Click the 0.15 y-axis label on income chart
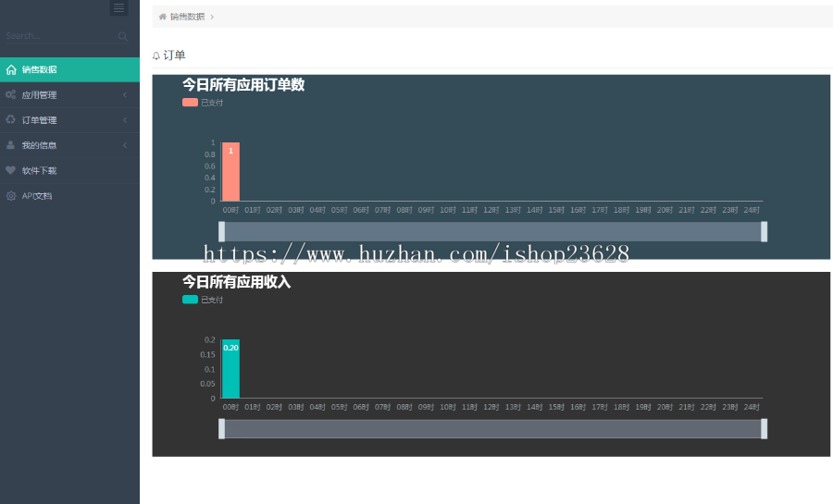Image resolution: width=833 pixels, height=504 pixels. click(x=207, y=354)
